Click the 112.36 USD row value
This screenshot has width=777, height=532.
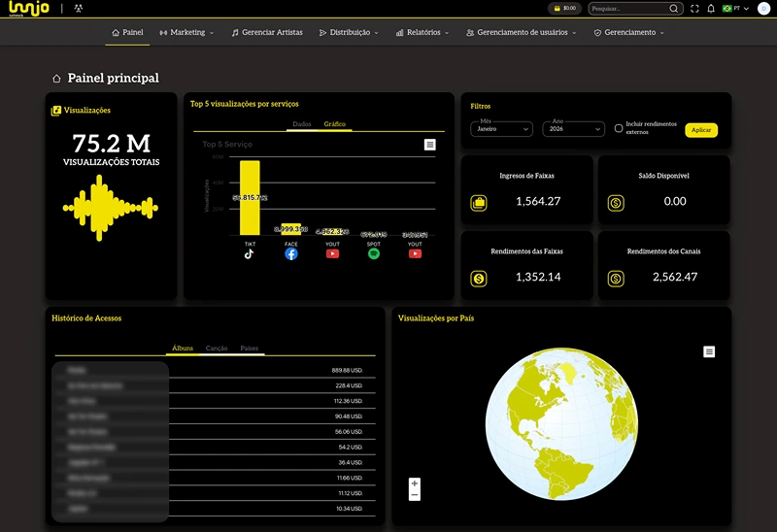[349, 401]
